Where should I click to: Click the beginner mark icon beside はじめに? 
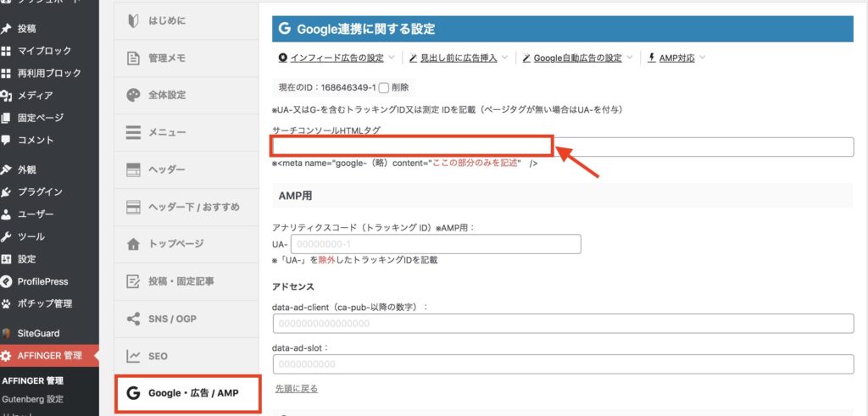click(133, 21)
